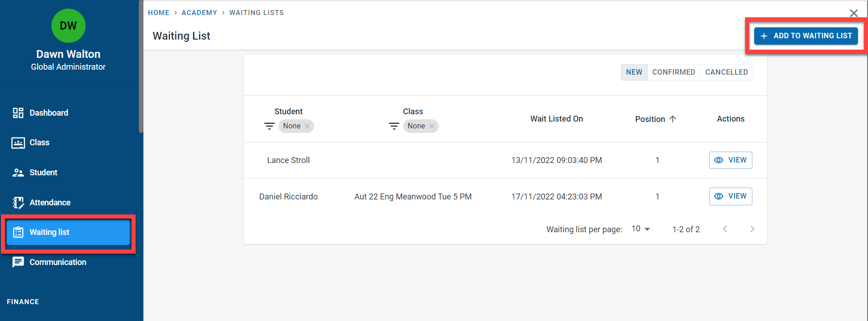This screenshot has width=868, height=321.
Task: Click the Class icon in sidebar
Action: [x=18, y=143]
